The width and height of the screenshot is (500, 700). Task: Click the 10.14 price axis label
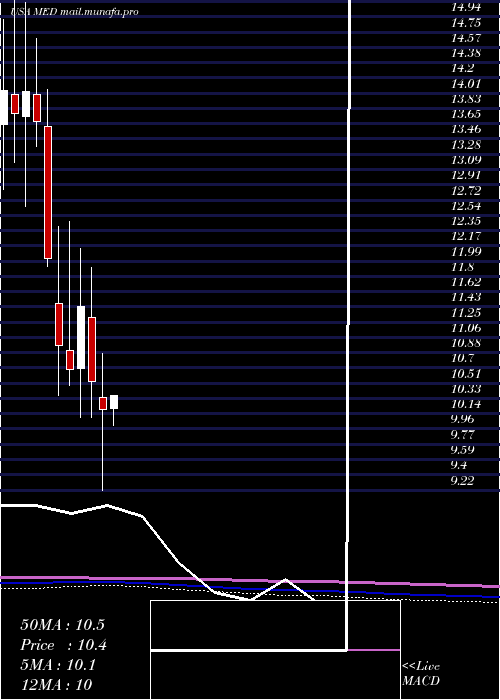(466, 404)
